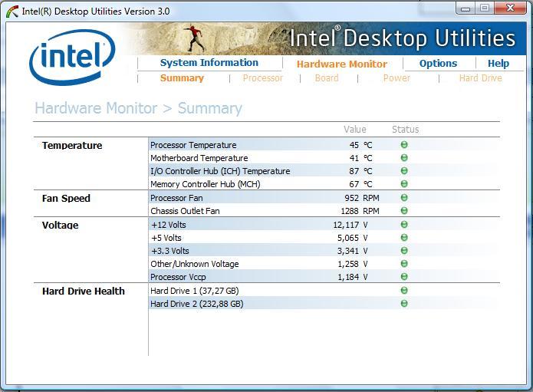Click the 3,341 V voltage value

[x=353, y=251]
